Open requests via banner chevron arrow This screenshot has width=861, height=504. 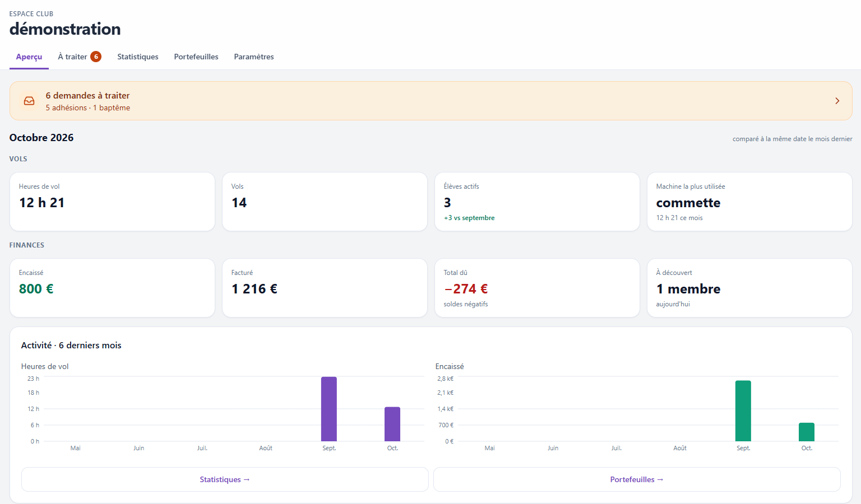click(837, 101)
